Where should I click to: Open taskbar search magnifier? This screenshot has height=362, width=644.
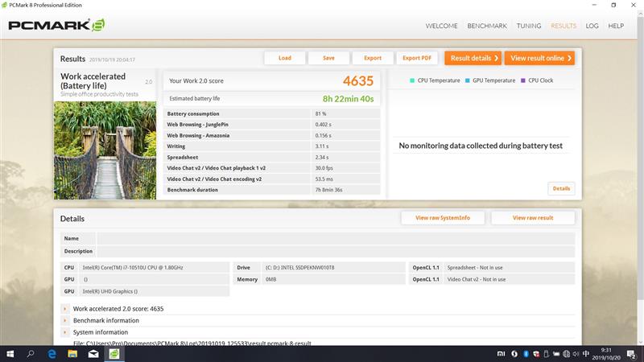pos(31,354)
